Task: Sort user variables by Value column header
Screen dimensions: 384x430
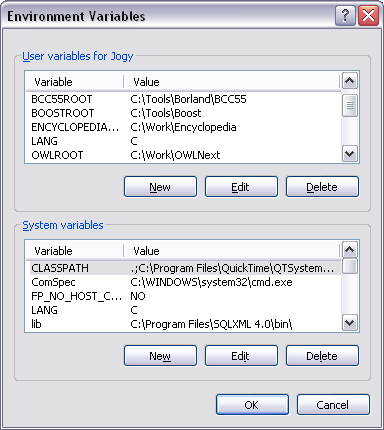Action: [232, 82]
